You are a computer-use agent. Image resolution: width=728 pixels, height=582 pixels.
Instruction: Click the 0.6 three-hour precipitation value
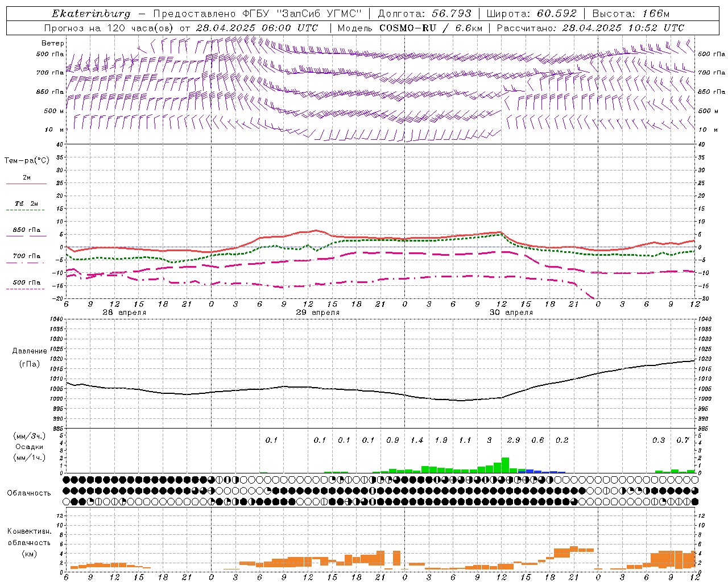(537, 440)
